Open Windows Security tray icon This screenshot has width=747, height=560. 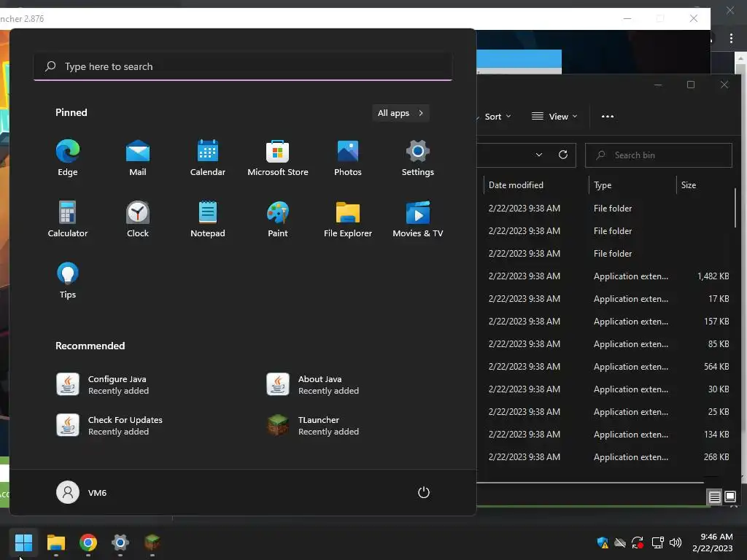click(602, 542)
